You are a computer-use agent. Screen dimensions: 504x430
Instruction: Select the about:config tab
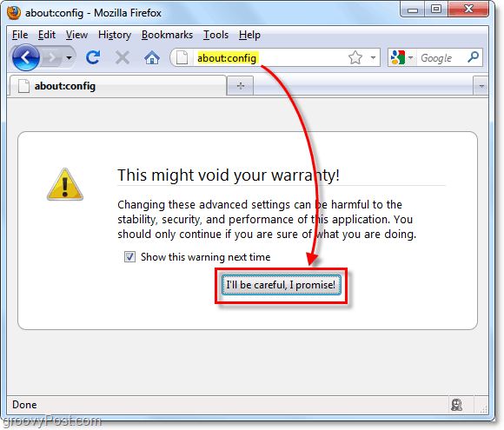pos(117,86)
